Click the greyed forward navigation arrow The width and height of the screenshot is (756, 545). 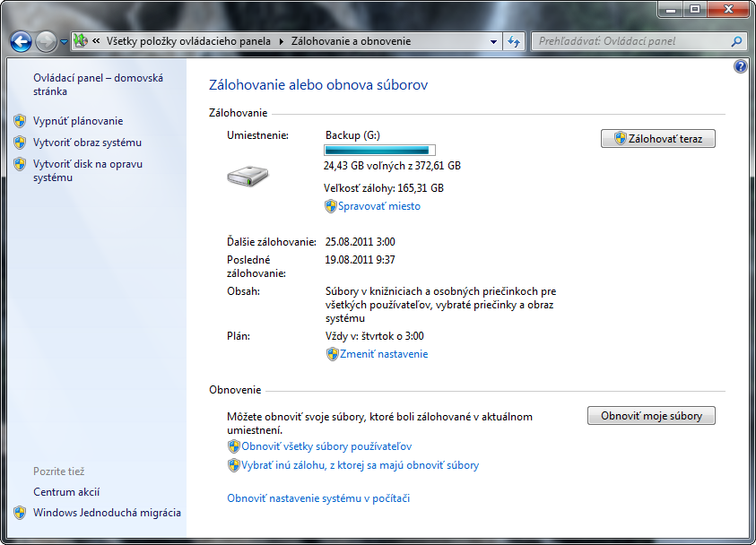pyautogui.click(x=46, y=41)
